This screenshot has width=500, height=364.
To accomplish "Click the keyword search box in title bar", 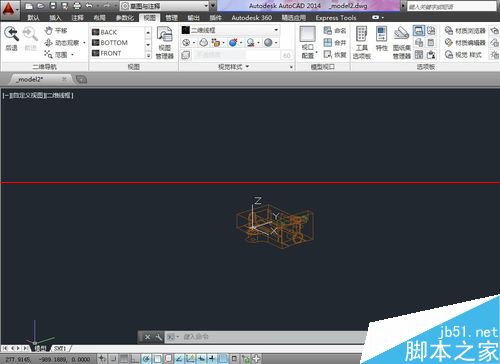I will (451, 6).
